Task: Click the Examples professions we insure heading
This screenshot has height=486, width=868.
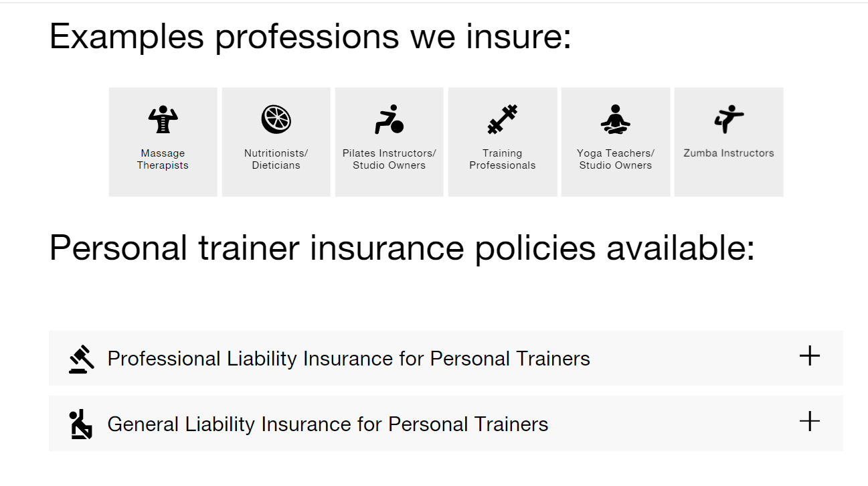Action: (x=310, y=36)
